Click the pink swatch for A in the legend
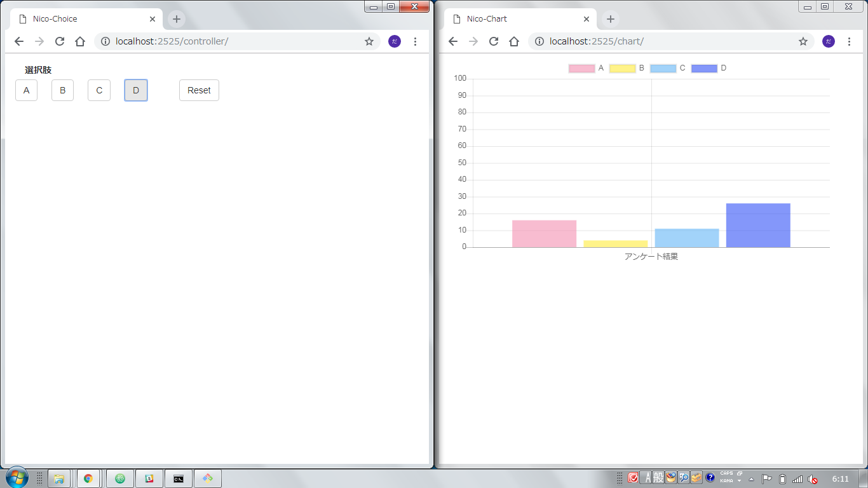Image resolution: width=868 pixels, height=488 pixels. (x=583, y=68)
